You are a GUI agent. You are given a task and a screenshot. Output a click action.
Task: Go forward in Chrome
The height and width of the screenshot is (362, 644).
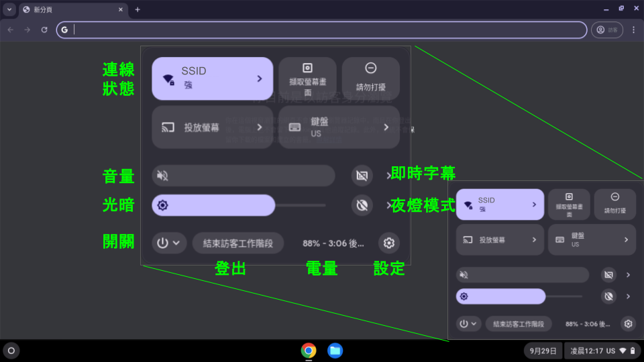click(x=28, y=29)
